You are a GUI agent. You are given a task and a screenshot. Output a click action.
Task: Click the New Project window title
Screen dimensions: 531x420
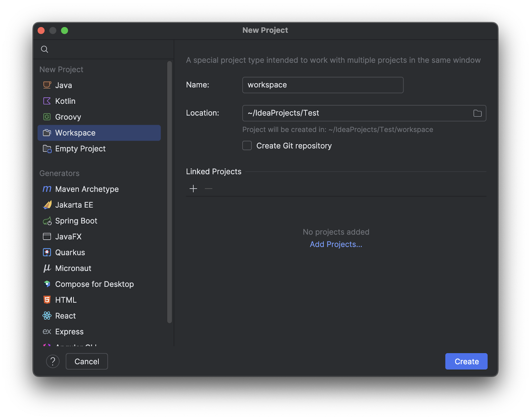(265, 30)
